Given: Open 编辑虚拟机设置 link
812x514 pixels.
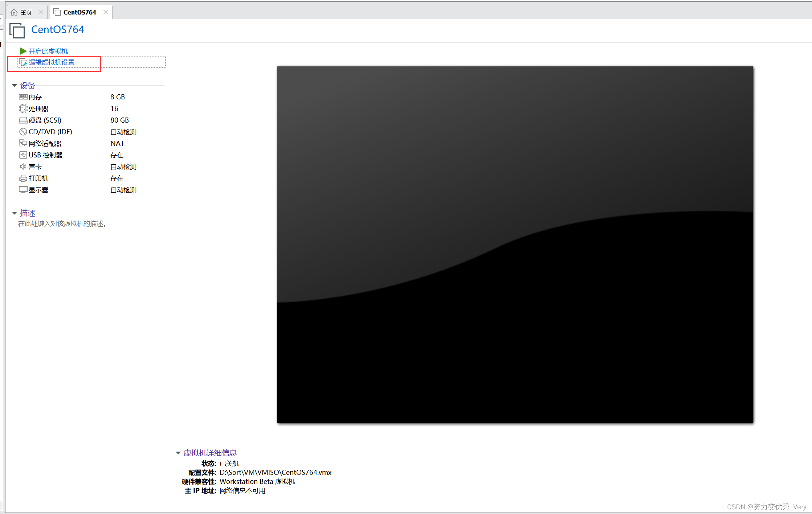Looking at the screenshot, I should (x=52, y=62).
